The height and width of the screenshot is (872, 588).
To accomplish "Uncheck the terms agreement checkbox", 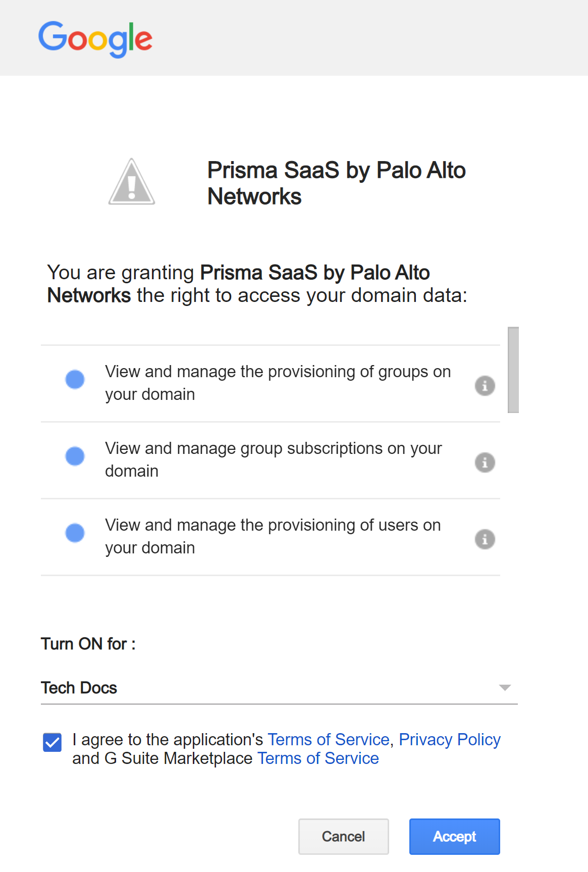I will tap(52, 742).
